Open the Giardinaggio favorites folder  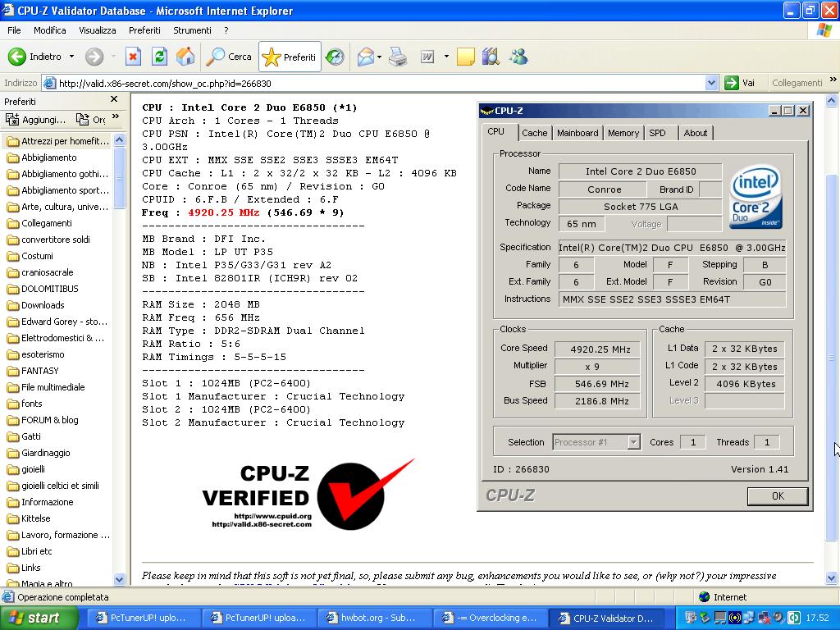39,453
